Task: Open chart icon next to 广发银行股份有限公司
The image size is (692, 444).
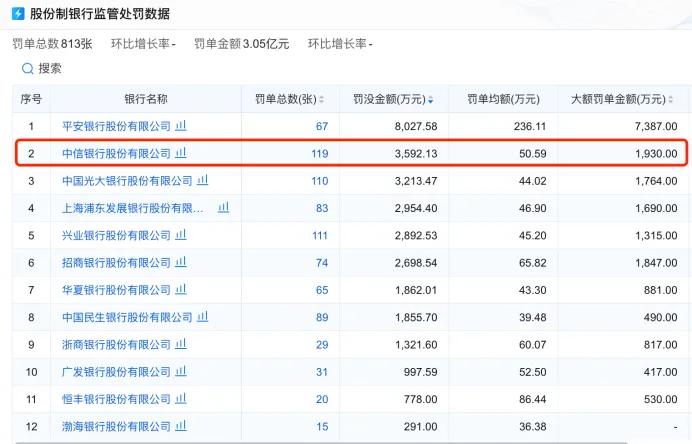Action: (181, 372)
